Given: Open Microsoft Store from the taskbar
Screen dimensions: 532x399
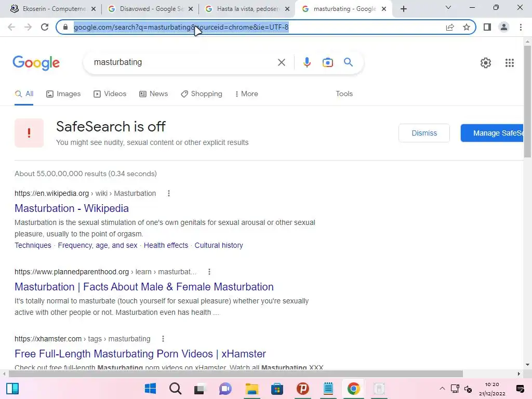Looking at the screenshot, I should point(277,389).
